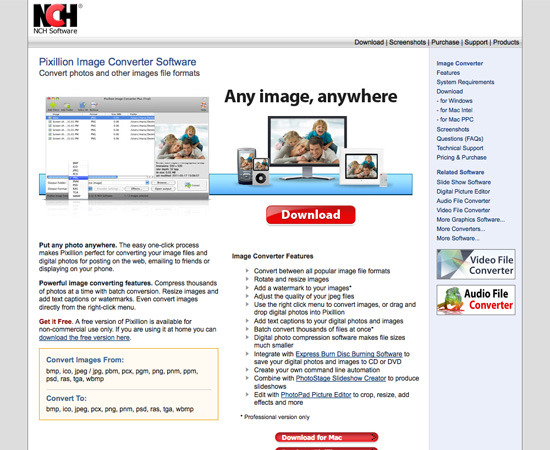Open the sidebar Download link
The image size is (550, 450).
(x=450, y=92)
